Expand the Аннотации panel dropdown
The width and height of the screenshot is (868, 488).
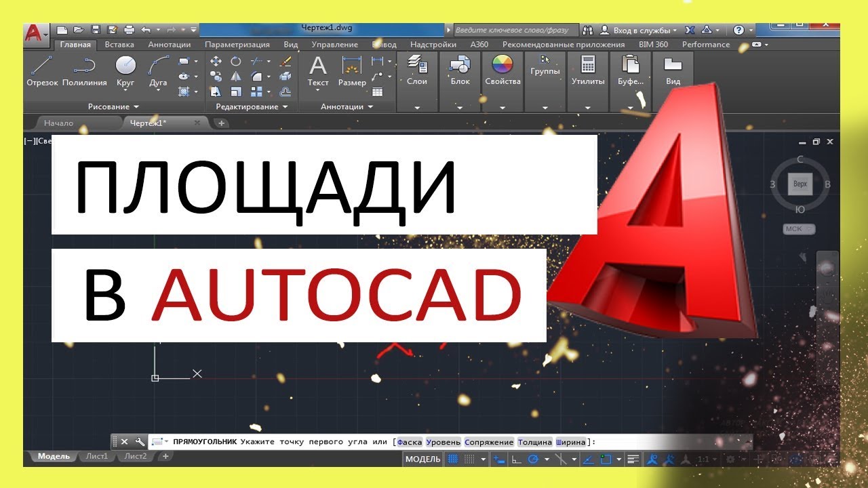347,107
